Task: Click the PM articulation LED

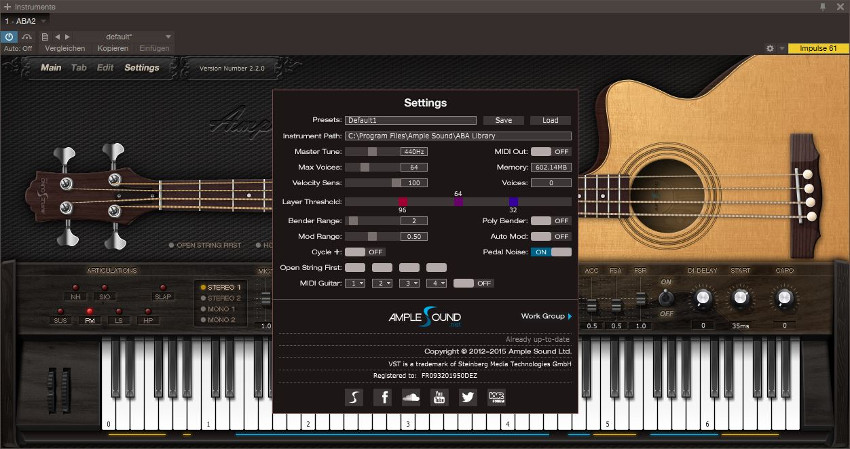Action: [89, 311]
